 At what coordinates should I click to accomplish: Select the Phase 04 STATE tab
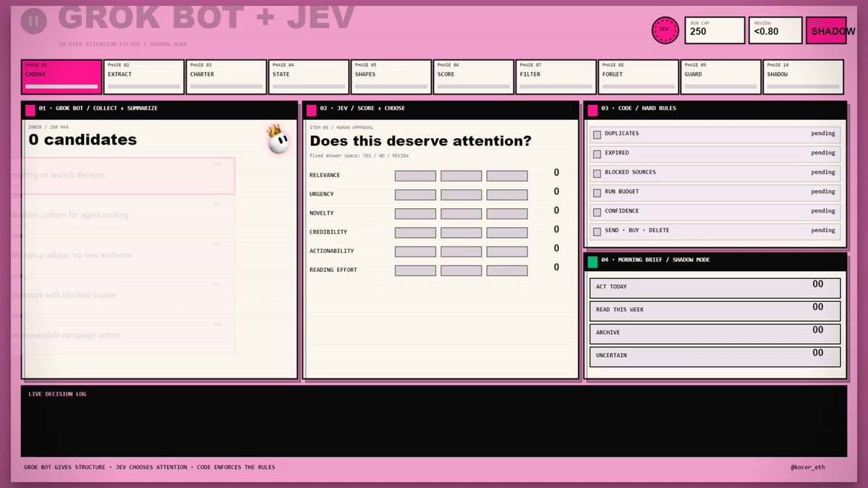(x=309, y=77)
